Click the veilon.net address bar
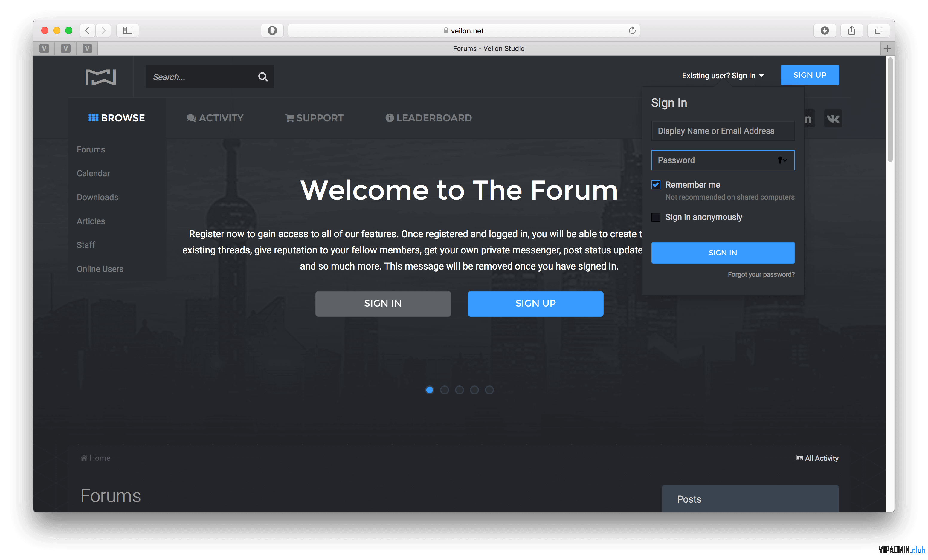 click(464, 30)
